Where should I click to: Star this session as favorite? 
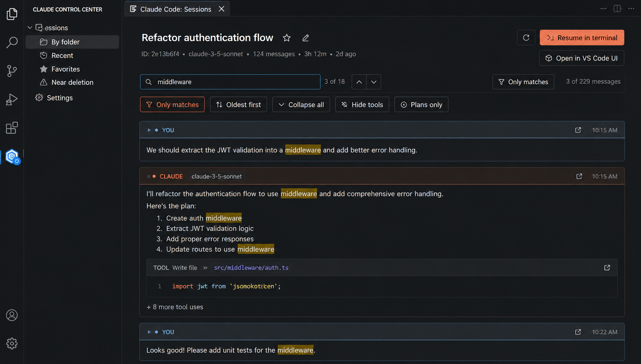pyautogui.click(x=287, y=38)
